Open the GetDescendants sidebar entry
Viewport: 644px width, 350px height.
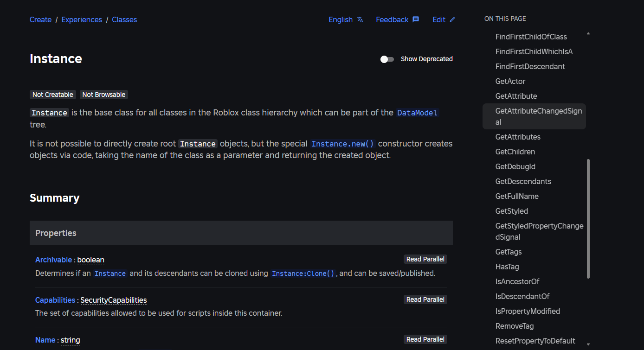[x=523, y=181]
